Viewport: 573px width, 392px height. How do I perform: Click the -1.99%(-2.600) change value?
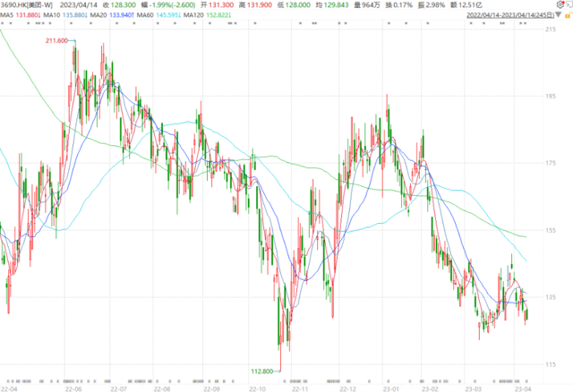173,5
